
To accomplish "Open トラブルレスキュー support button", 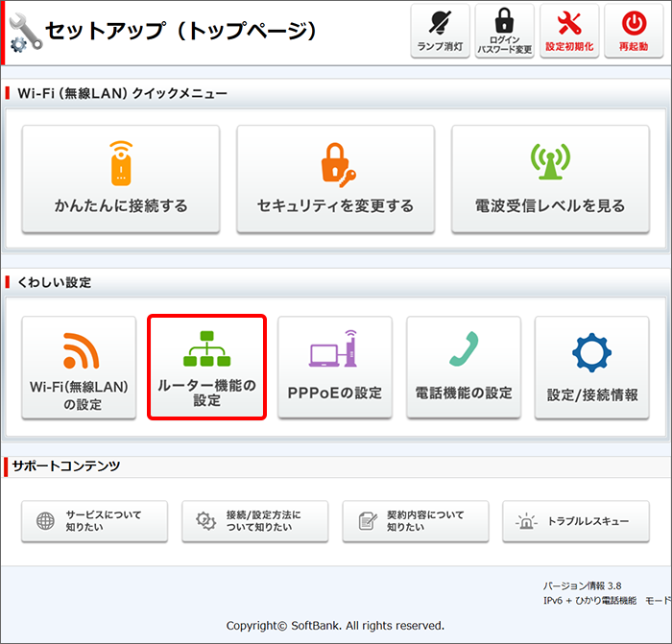I will click(x=576, y=521).
